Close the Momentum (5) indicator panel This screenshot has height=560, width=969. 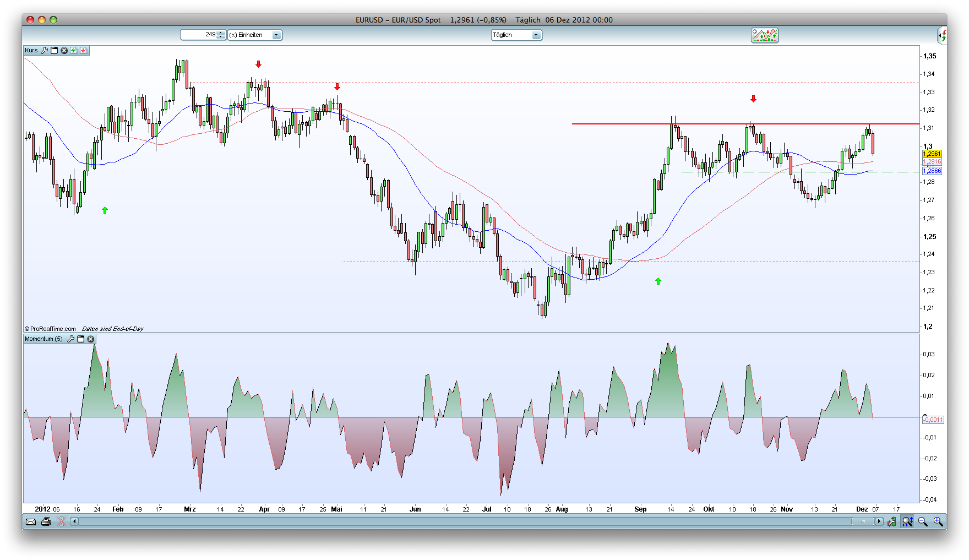tap(91, 339)
